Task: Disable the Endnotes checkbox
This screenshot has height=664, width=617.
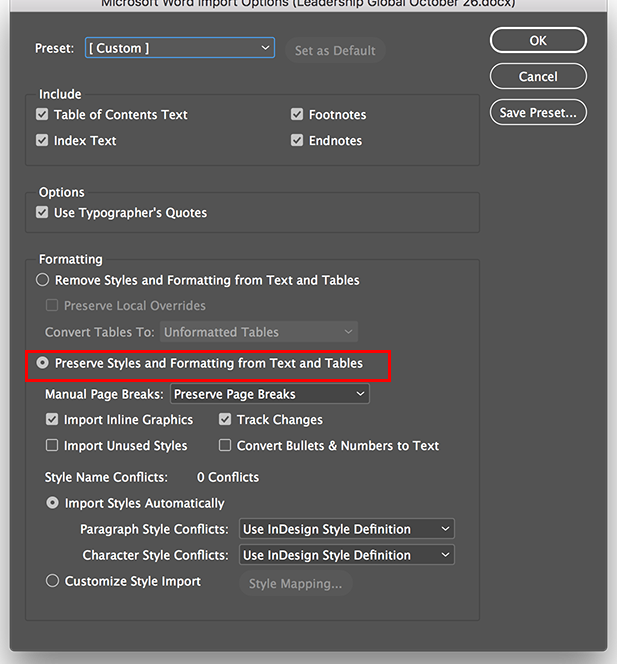Action: pyautogui.click(x=297, y=141)
